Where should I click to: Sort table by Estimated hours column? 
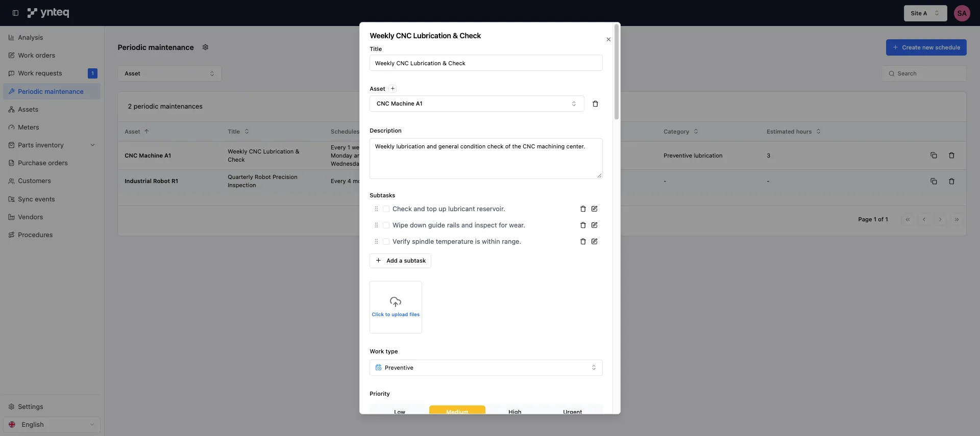pyautogui.click(x=793, y=132)
